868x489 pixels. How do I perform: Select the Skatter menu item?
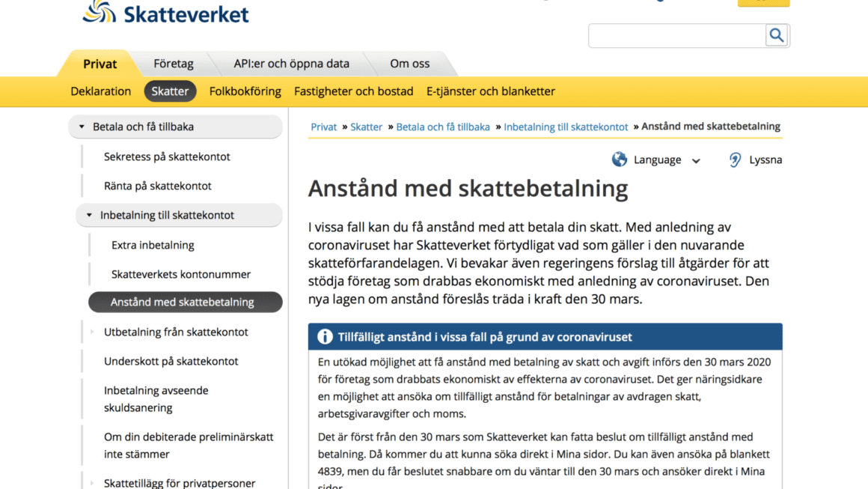tap(170, 91)
